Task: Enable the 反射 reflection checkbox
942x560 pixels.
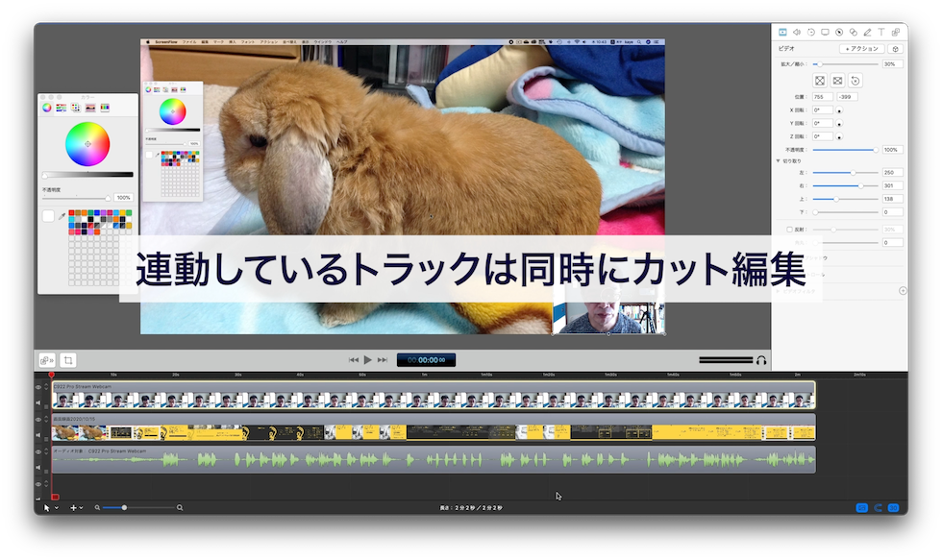Action: tap(791, 230)
